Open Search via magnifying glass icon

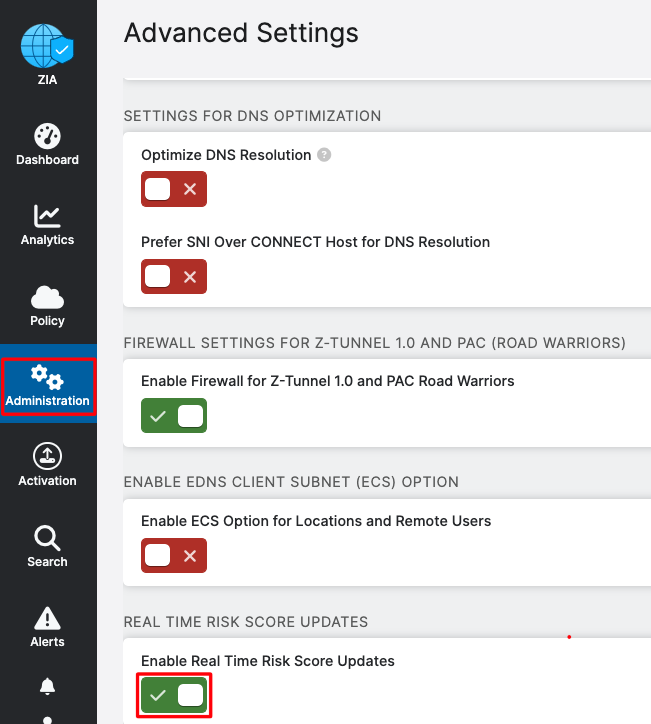[x=47, y=538]
